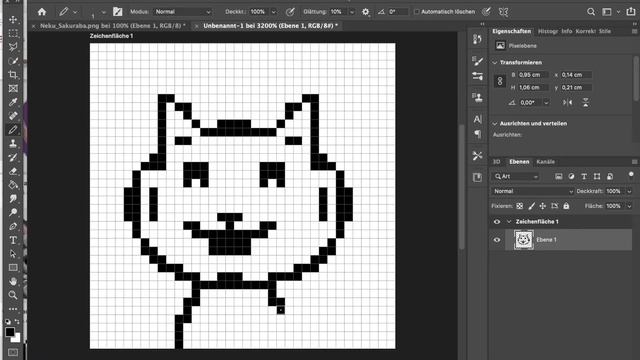
Task: Open the Modus Normal dropdown
Action: (x=182, y=12)
